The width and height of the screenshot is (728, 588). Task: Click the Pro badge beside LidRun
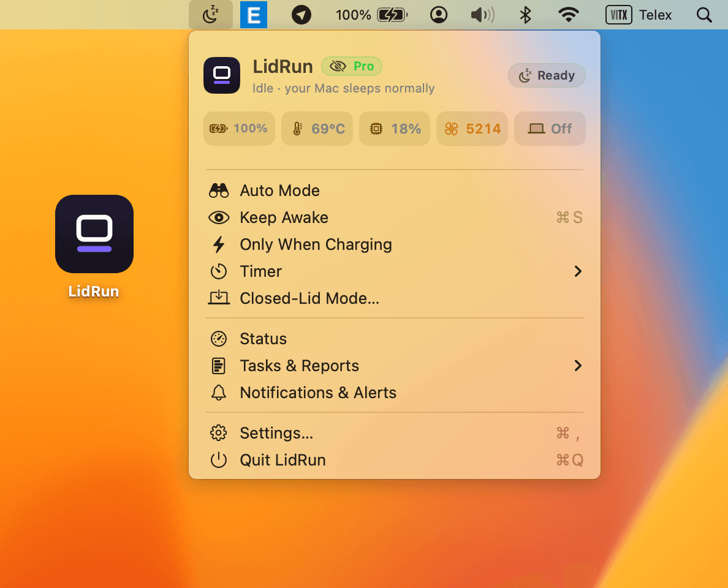coord(352,66)
